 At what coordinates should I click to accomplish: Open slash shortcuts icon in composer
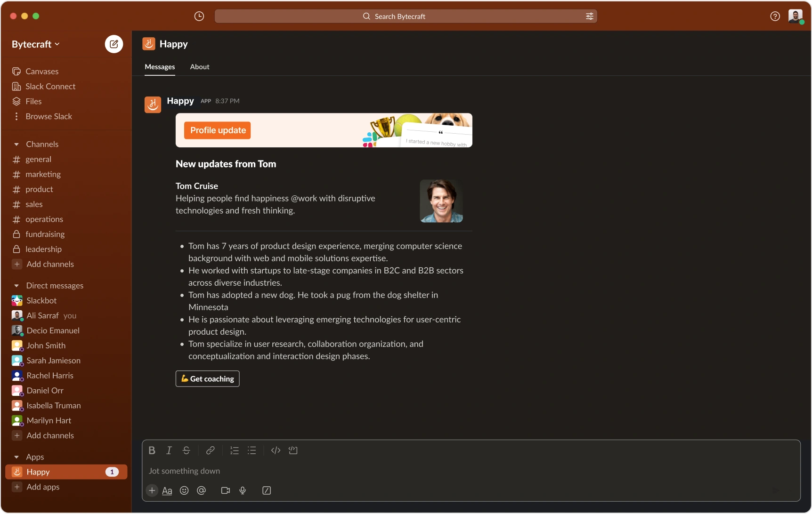[267, 490]
